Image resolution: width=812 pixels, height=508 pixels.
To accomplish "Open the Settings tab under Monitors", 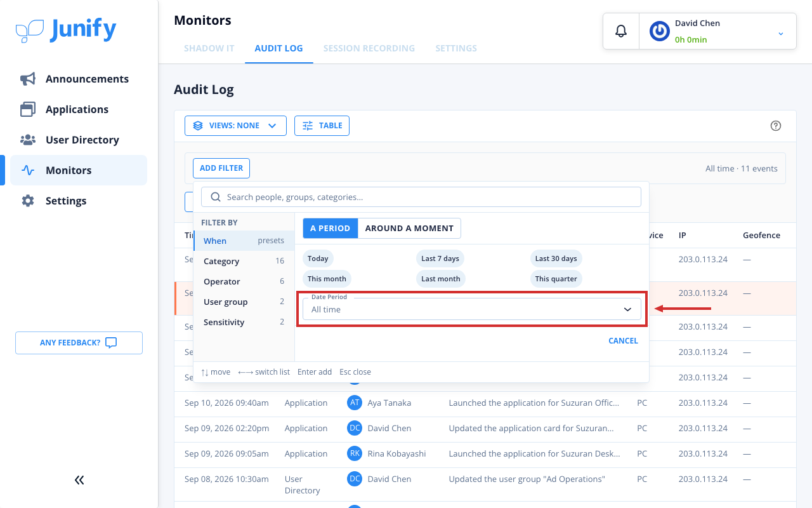I will pyautogui.click(x=456, y=48).
